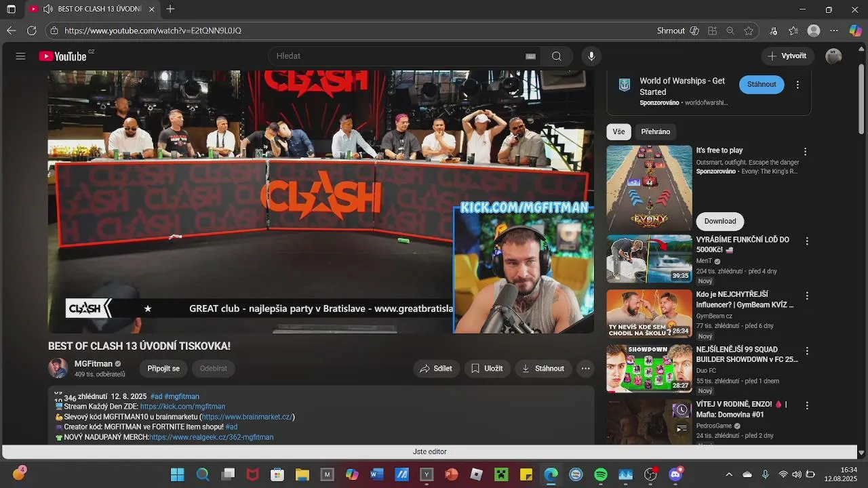Open the brainmarket.cz link
Viewport: 868px width, 488px height.
tap(247, 417)
